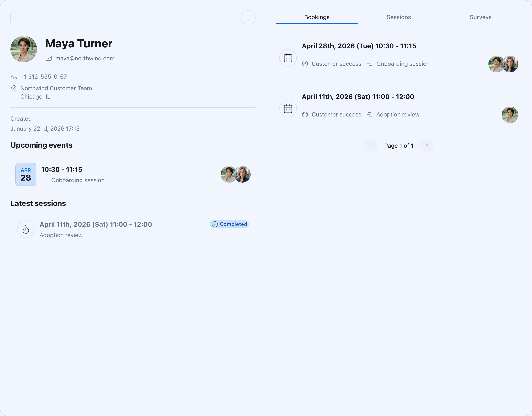This screenshot has height=416, width=532.
Task: Go to the next page of bookings
Action: point(427,146)
